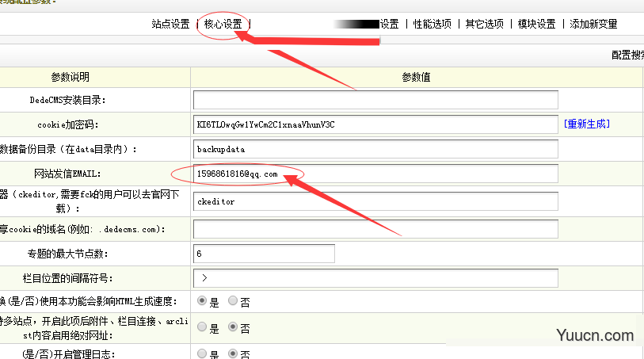Click the 网站发信EMAIL input field
The image size is (644, 359).
375,174
